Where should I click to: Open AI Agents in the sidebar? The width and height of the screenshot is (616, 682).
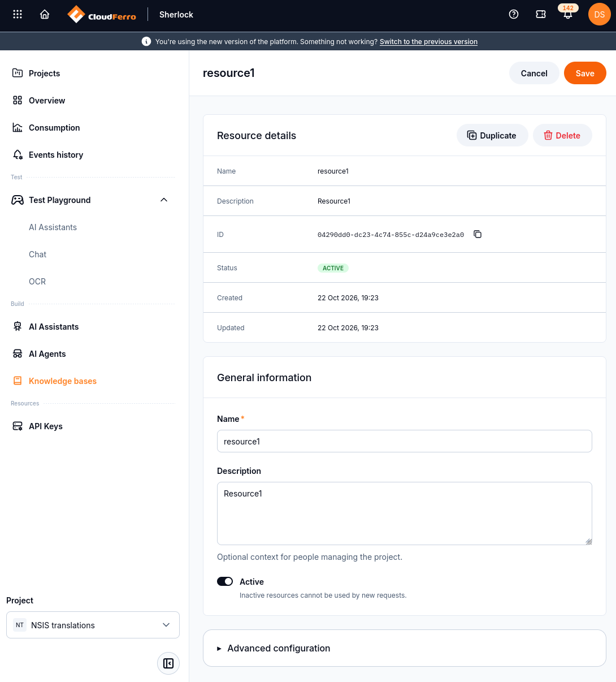click(47, 353)
